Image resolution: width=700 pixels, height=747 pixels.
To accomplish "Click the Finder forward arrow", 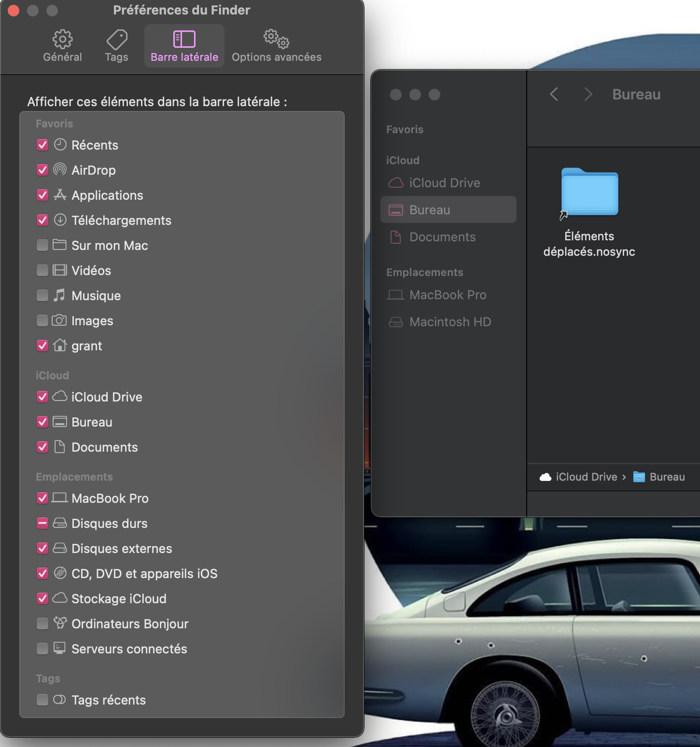I will pos(588,94).
